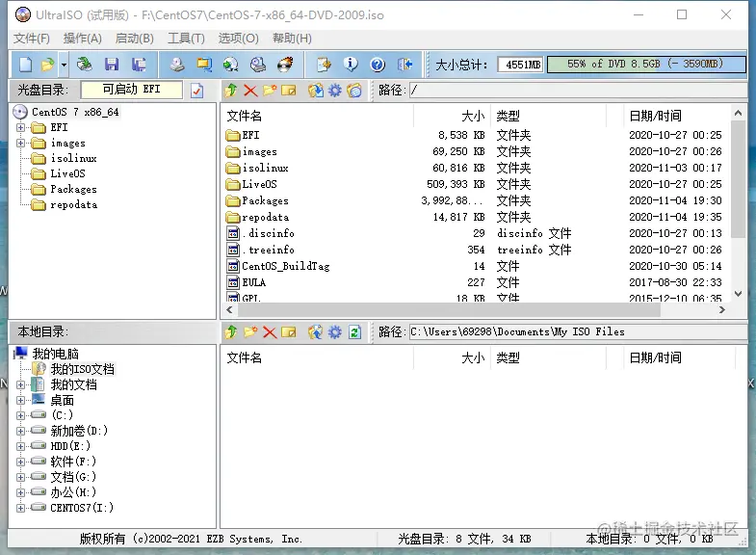Sort local files by 类型 column header
This screenshot has height=555, width=756.
point(548,357)
